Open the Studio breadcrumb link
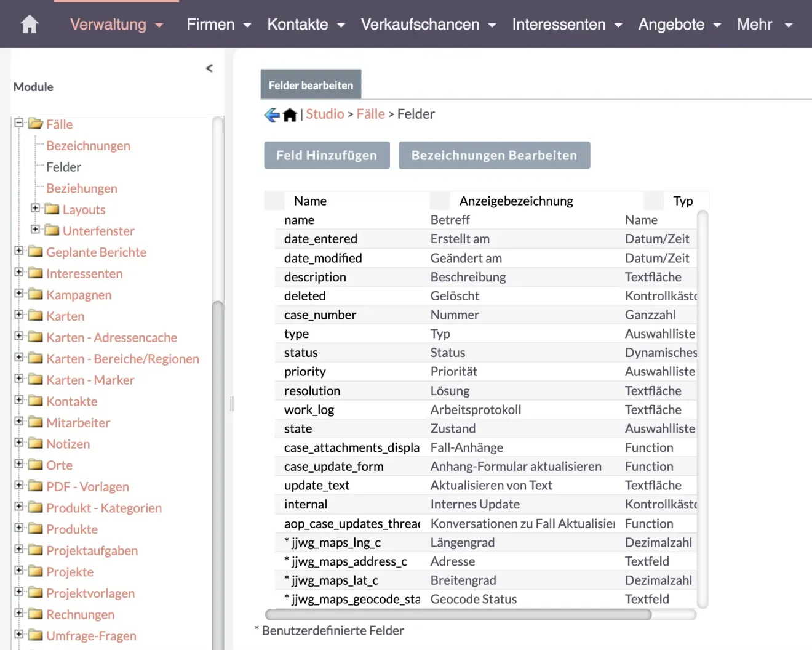This screenshot has height=650, width=812. click(x=325, y=114)
